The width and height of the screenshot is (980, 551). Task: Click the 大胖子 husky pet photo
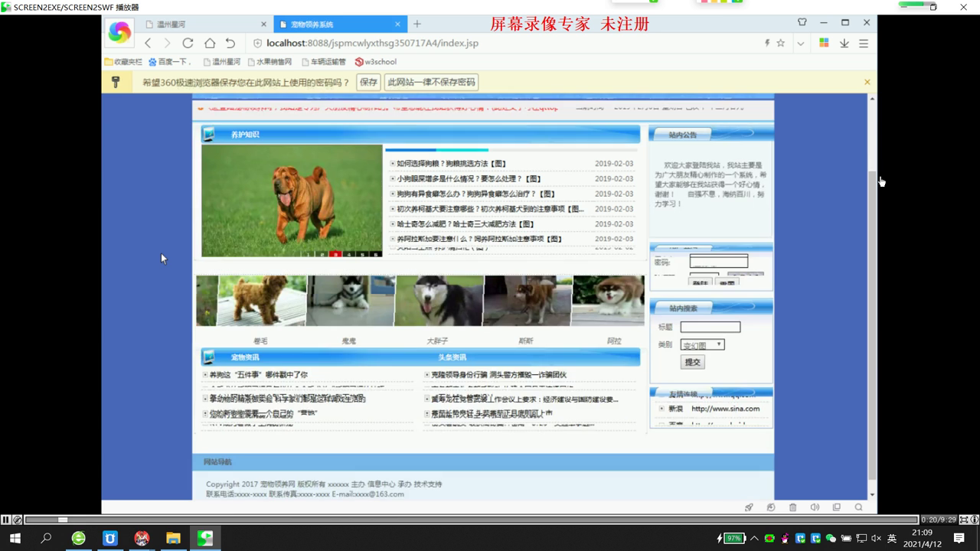point(439,301)
